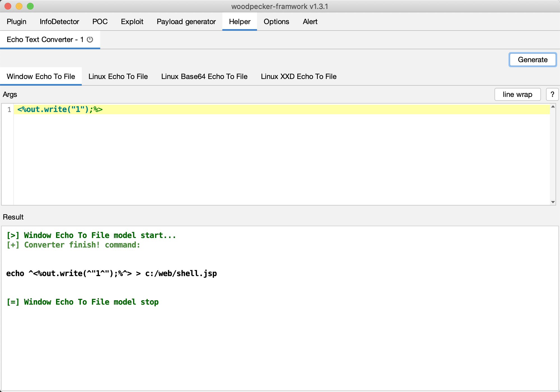The height and width of the screenshot is (392, 560).
Task: Switch to Linux Echo To File mode
Action: point(118,76)
